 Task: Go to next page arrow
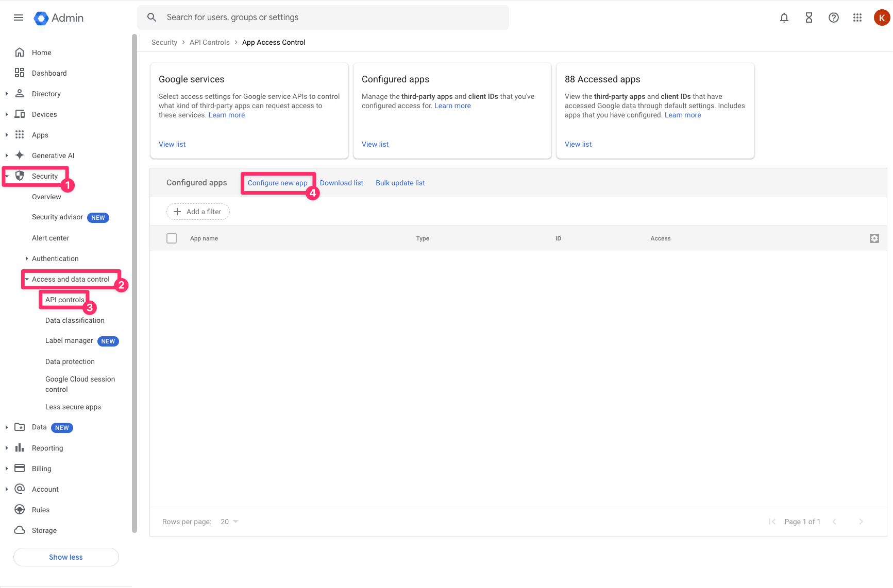(861, 522)
